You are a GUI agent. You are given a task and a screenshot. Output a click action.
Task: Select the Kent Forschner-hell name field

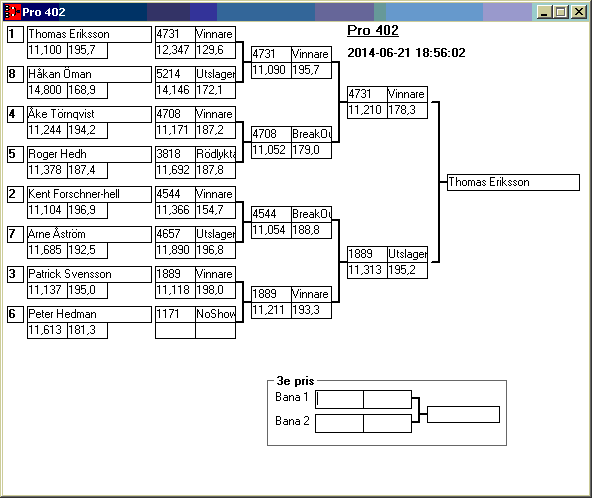tap(89, 194)
